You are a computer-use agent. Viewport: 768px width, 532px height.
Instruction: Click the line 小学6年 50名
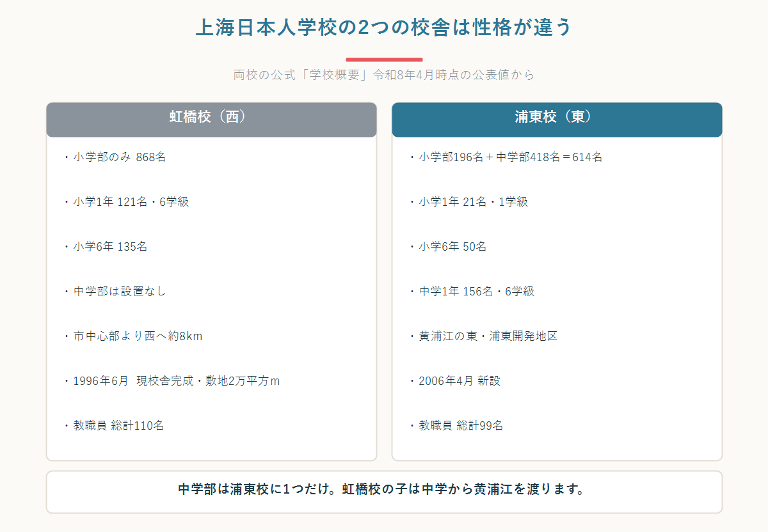(x=447, y=246)
